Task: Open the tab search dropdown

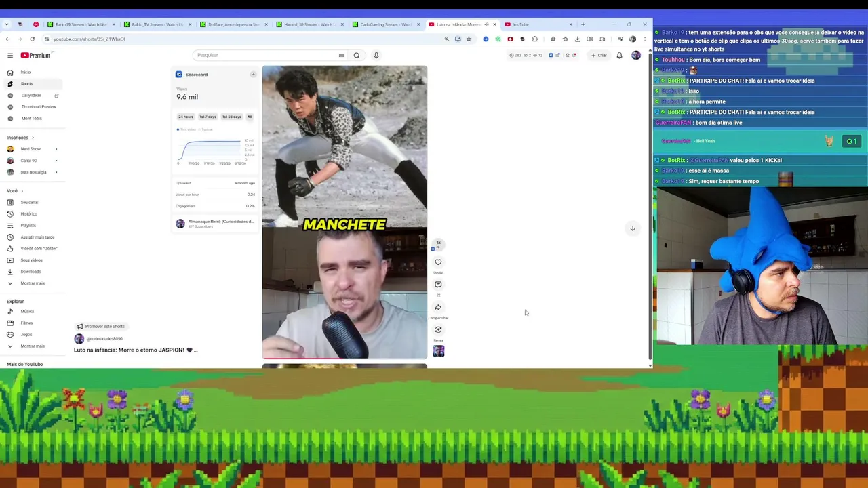Action: tap(7, 24)
